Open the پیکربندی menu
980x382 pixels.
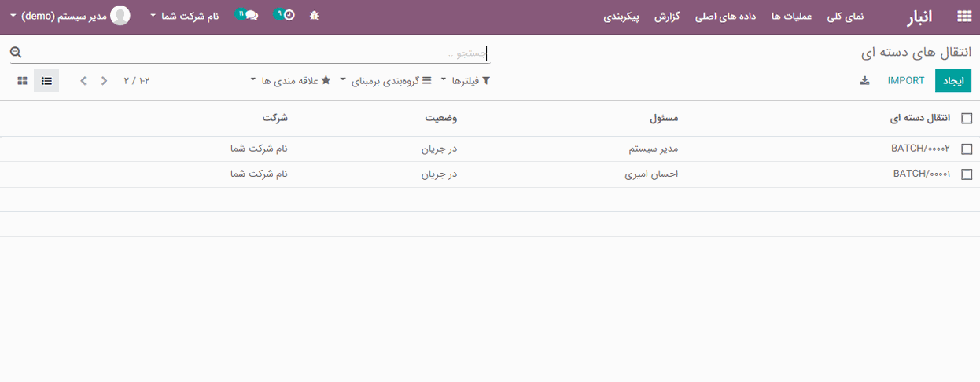click(621, 17)
